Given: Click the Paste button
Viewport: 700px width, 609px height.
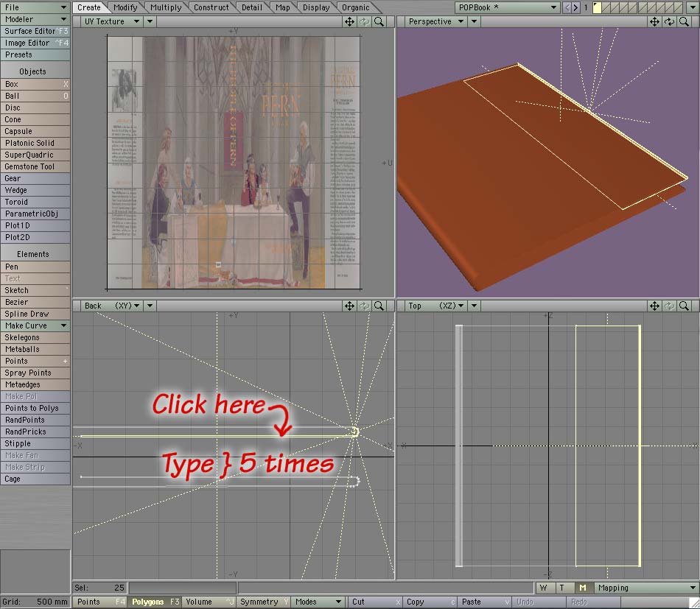Looking at the screenshot, I should click(484, 602).
